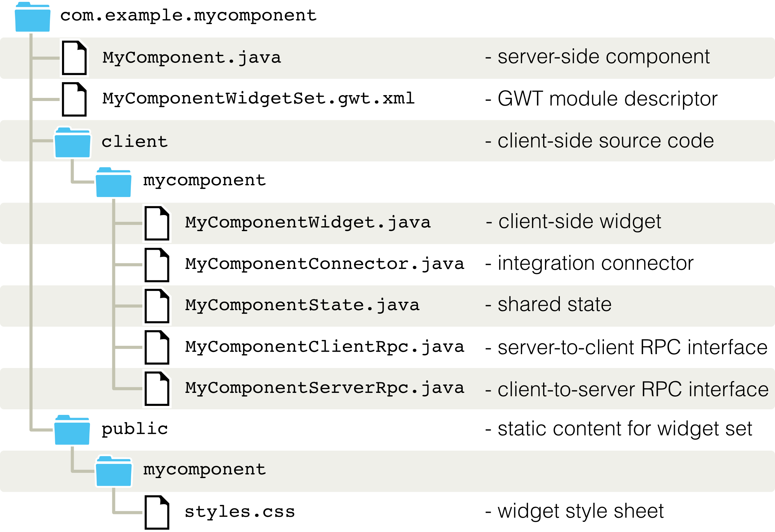Select the styles.css file icon
The width and height of the screenshot is (775, 532).
point(157,513)
